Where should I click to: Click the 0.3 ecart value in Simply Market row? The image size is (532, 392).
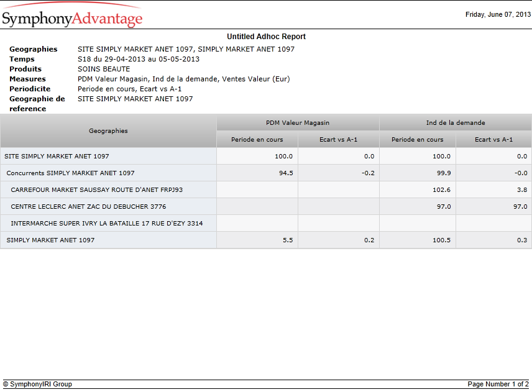point(522,240)
